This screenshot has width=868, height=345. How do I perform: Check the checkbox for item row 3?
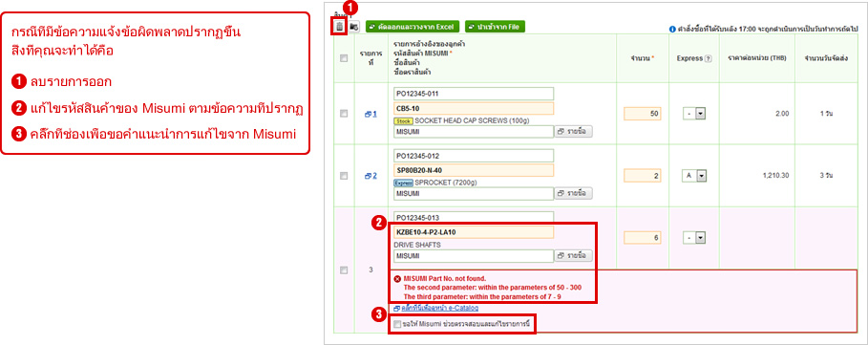pos(344,270)
